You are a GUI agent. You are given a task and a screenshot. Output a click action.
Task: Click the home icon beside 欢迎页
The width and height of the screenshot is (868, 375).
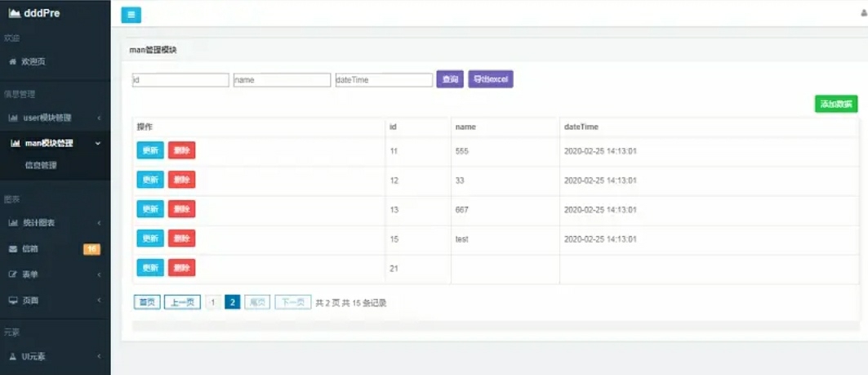click(x=13, y=61)
